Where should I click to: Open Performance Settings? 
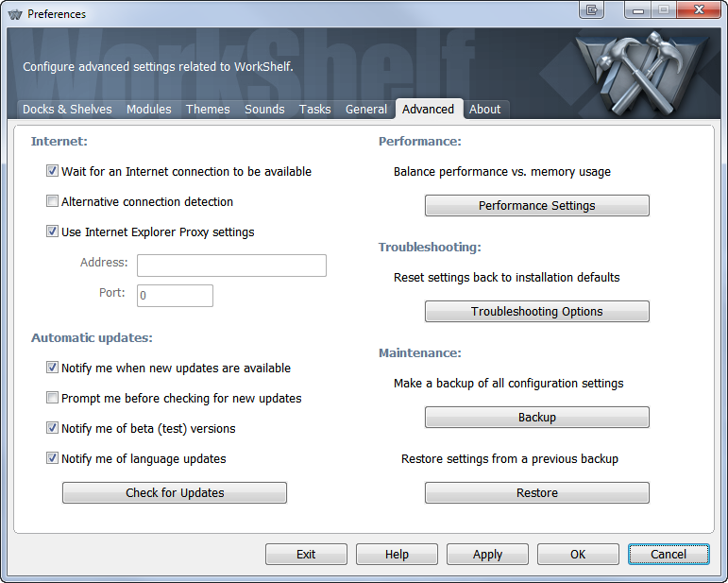[536, 206]
